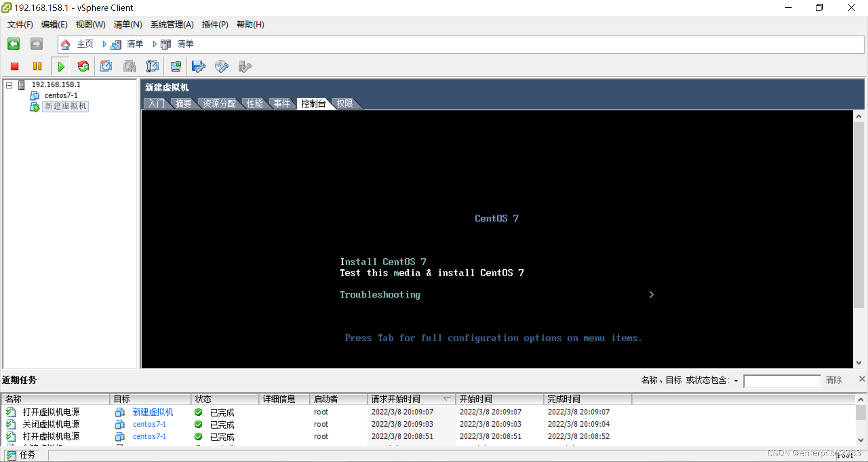The image size is (868, 462).
Task: Click the 名称 column header in tasks
Action: click(56, 399)
